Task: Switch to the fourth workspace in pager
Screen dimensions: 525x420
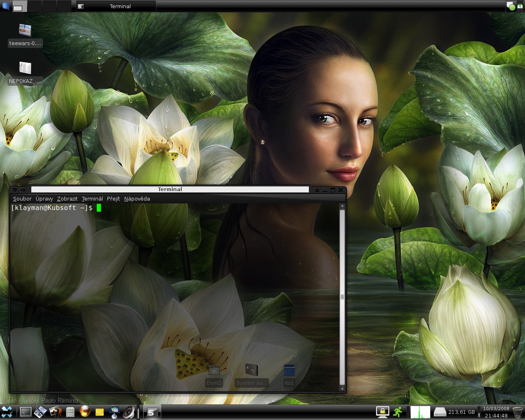Action: tap(64, 6)
